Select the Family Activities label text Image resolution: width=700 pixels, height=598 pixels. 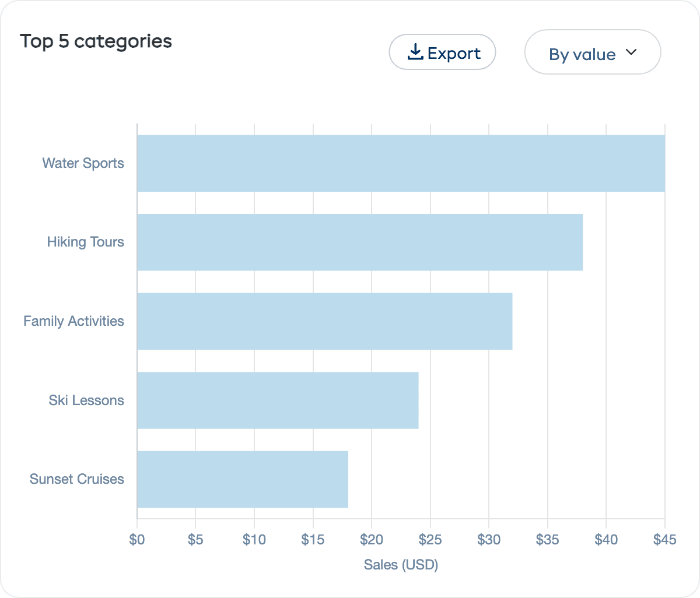73,321
